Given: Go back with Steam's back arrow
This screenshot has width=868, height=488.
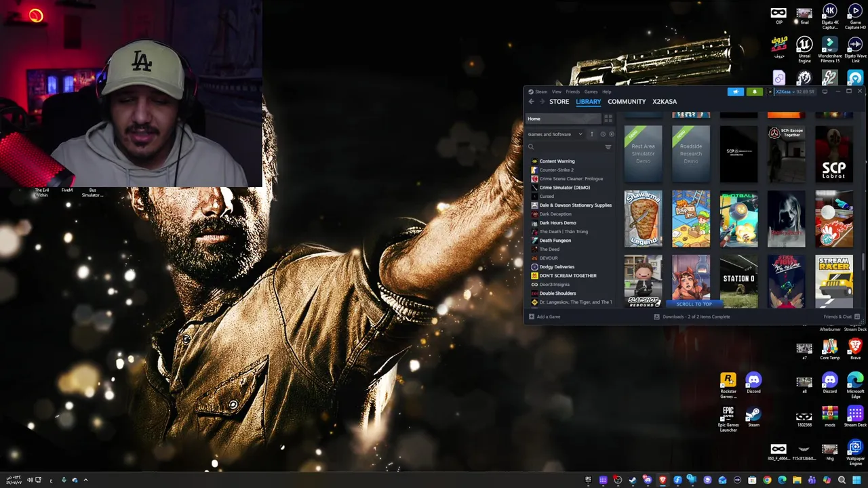Looking at the screenshot, I should click(x=531, y=102).
